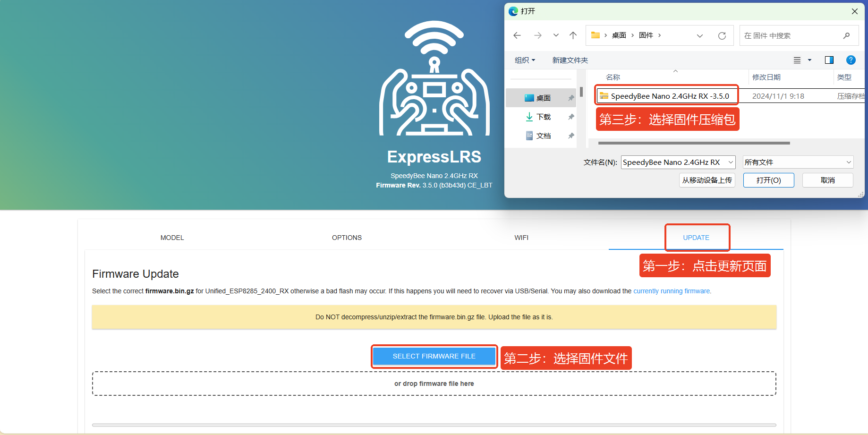Open file dialog help icon
Viewport: 868px width, 435px height.
(x=851, y=60)
